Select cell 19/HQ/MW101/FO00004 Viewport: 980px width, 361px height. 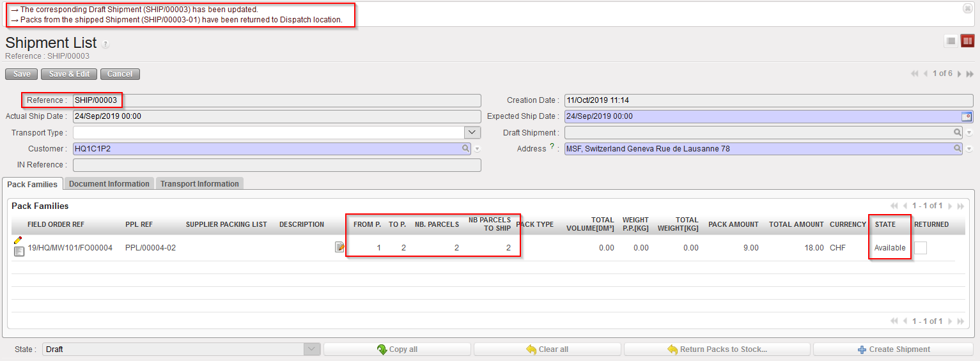70,248
